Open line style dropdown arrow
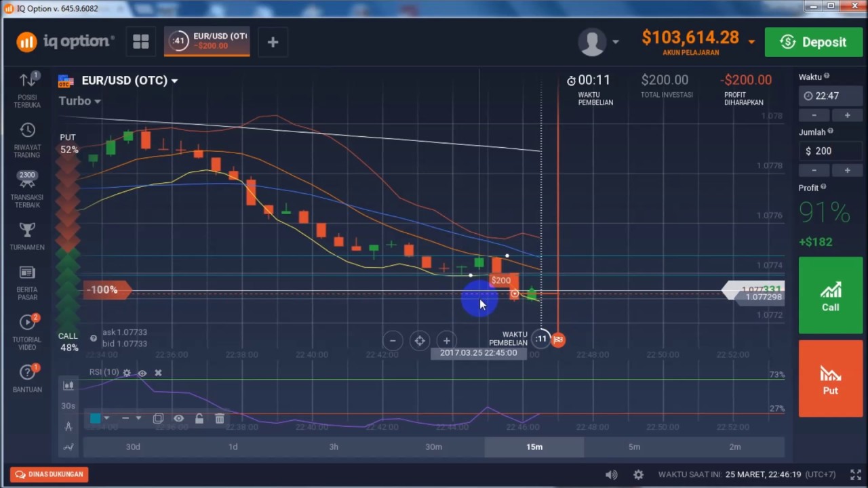This screenshot has width=868, height=488. pos(138,418)
